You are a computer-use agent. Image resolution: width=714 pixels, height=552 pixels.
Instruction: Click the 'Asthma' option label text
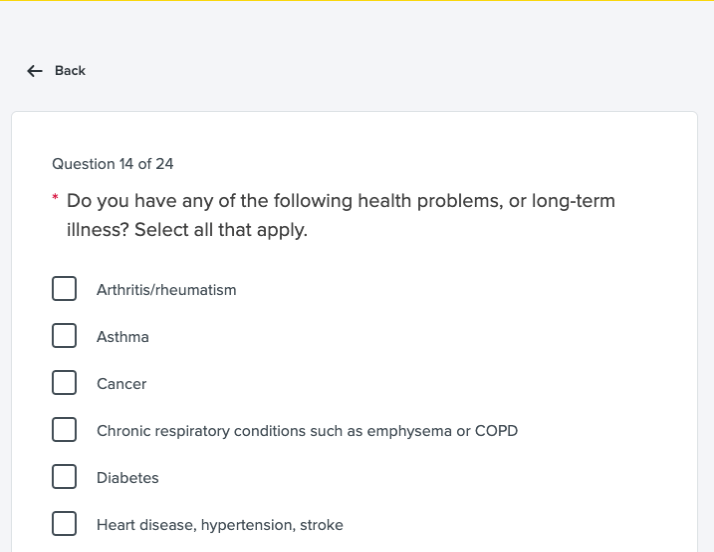[123, 337]
